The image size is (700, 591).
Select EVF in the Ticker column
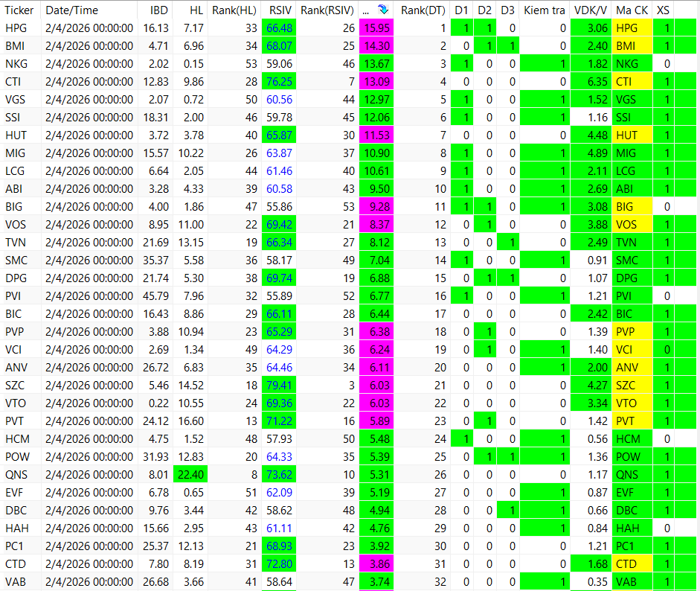14,493
